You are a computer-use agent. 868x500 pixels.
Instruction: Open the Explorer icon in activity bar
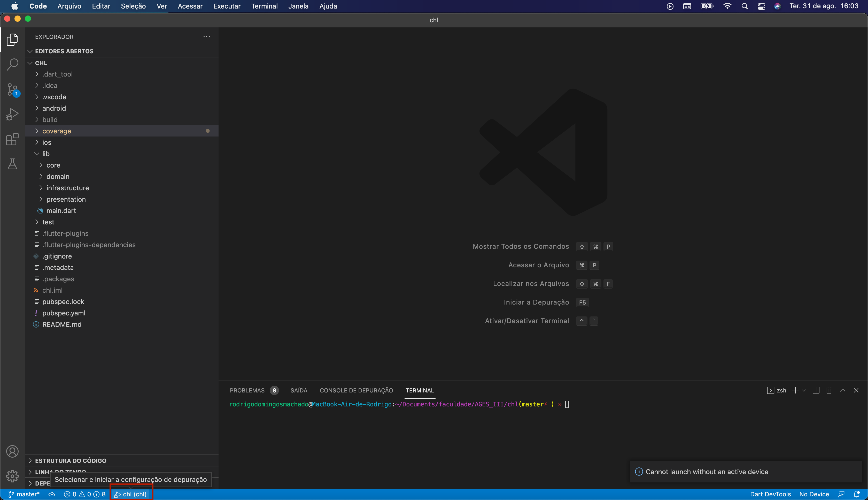click(12, 40)
